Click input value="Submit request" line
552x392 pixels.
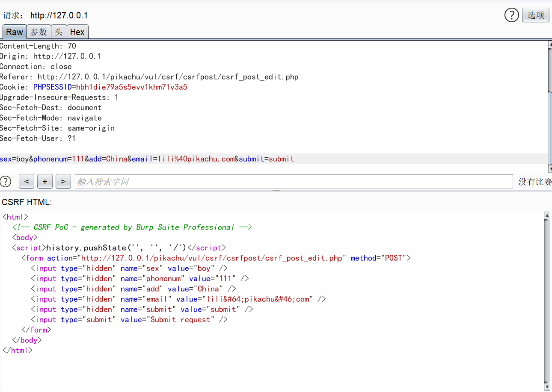129,320
